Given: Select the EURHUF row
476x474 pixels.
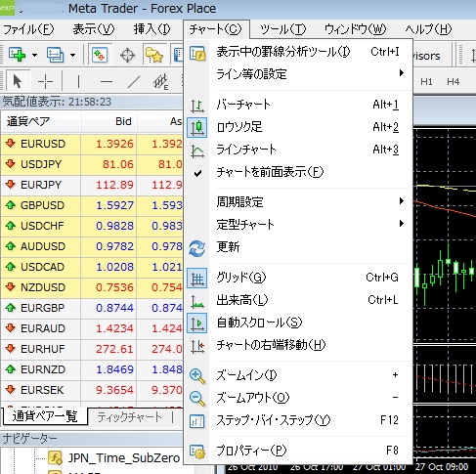Looking at the screenshot, I should point(92,349).
